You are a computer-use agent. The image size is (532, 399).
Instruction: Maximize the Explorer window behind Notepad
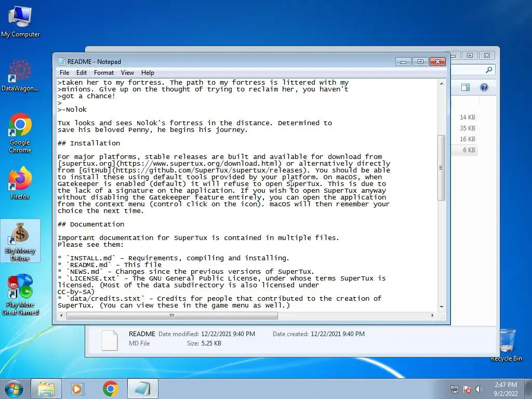click(x=470, y=55)
